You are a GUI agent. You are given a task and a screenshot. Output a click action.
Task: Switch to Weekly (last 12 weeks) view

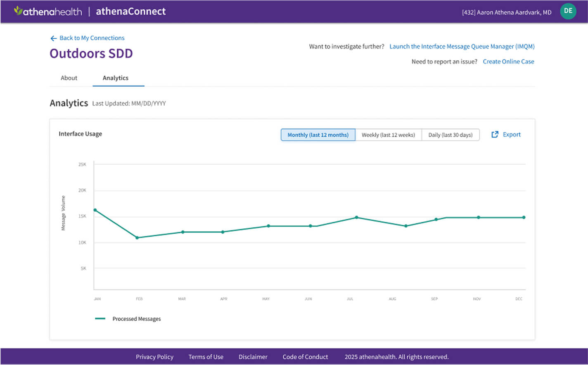coord(388,135)
